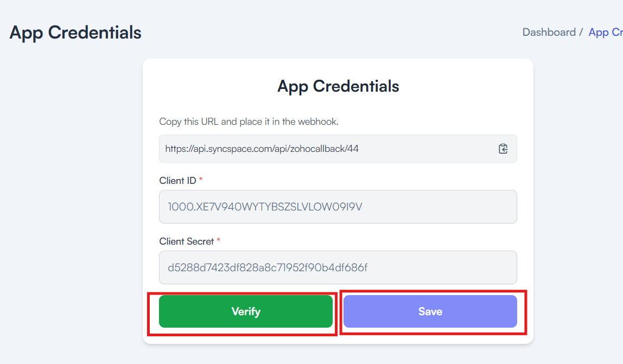Viewport: 623px width, 364px height.
Task: Click the red asterisk beside Client Secret
Action: [218, 240]
